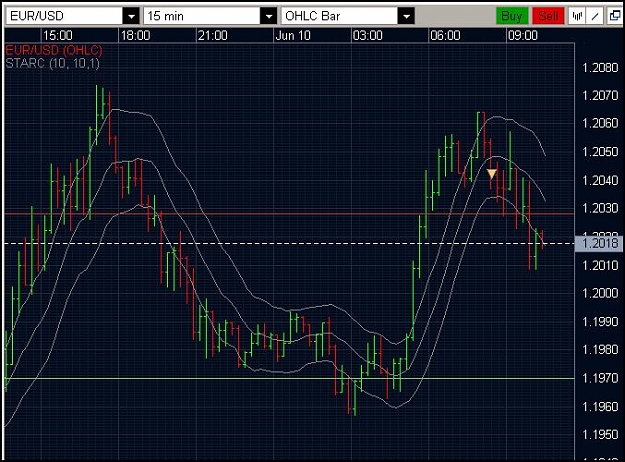Click the 18:00 time axis label

[135, 35]
